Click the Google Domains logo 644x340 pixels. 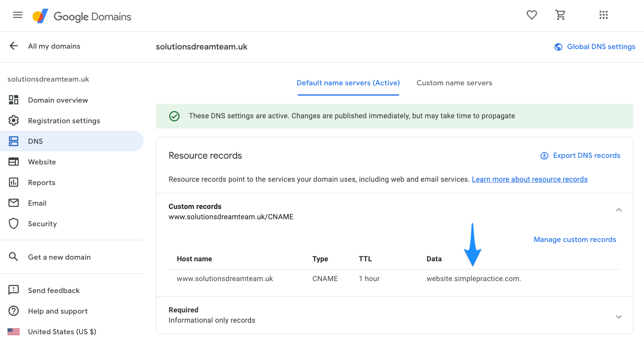82,16
